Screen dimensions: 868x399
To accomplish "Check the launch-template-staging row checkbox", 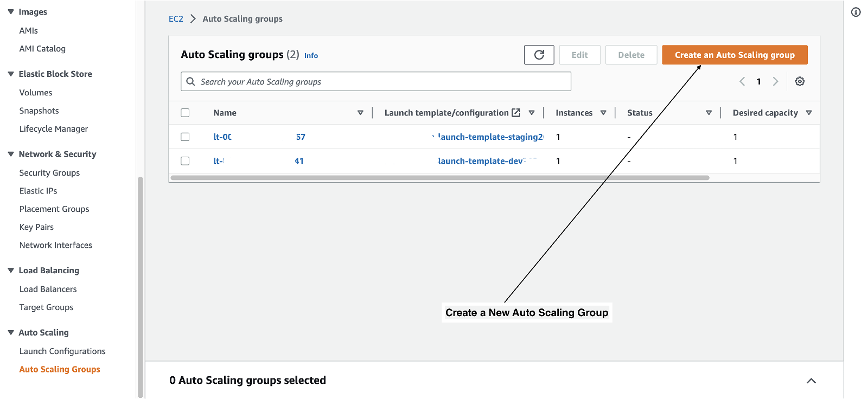I will (185, 137).
